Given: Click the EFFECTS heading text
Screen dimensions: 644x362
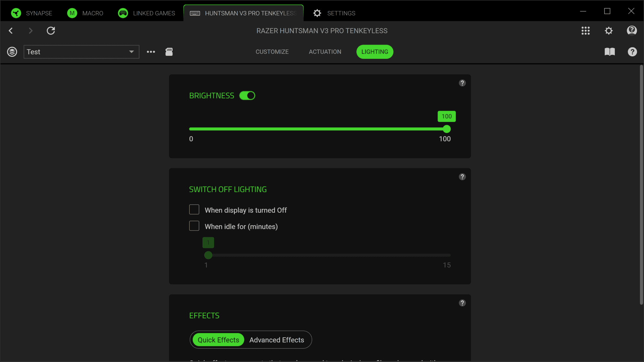Looking at the screenshot, I should (x=204, y=316).
